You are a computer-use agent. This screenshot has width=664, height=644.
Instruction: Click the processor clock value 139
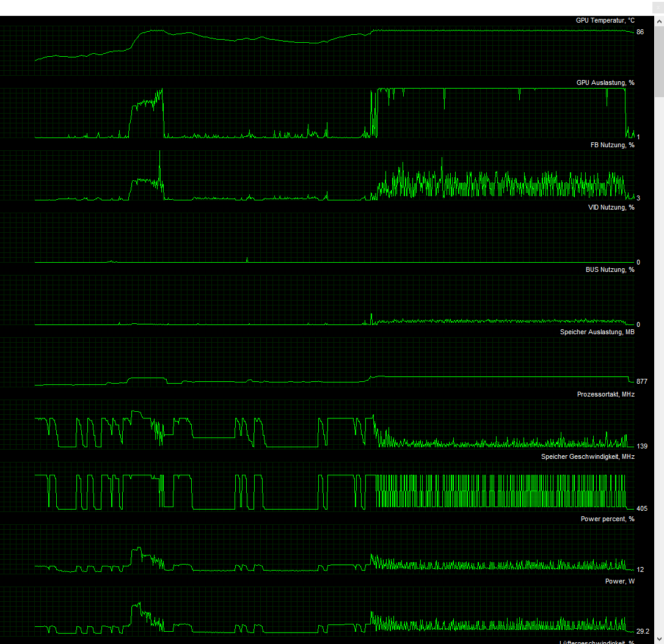click(x=641, y=446)
